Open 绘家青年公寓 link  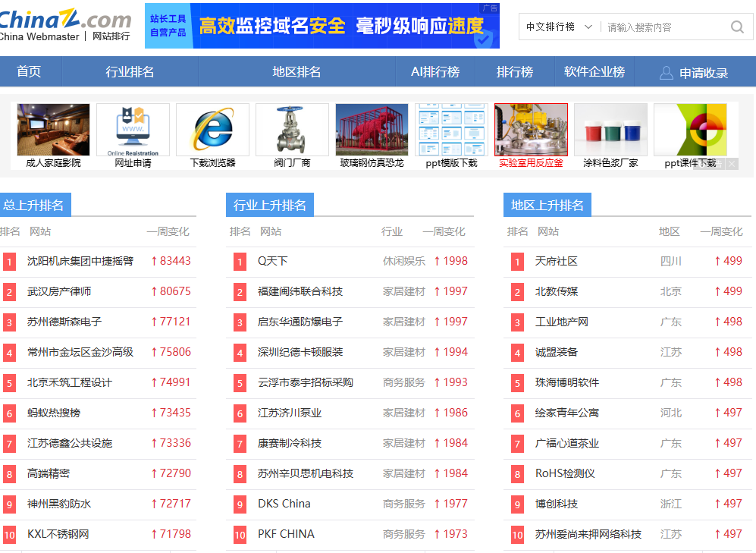pyautogui.click(x=566, y=413)
